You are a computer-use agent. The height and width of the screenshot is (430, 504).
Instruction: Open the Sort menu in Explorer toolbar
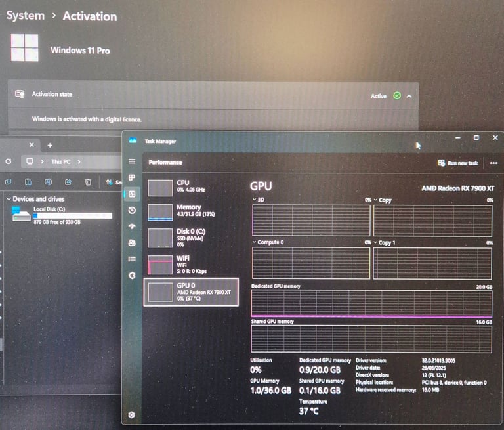click(x=114, y=183)
